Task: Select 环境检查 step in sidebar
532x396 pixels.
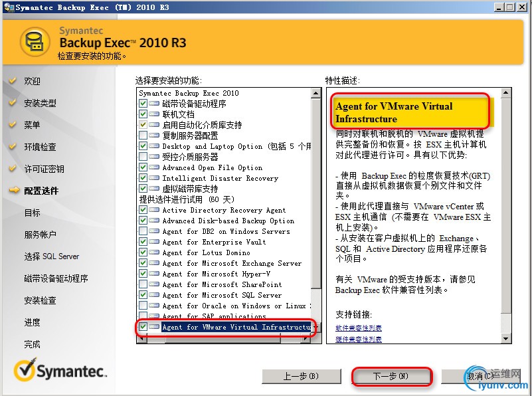Action: click(40, 147)
